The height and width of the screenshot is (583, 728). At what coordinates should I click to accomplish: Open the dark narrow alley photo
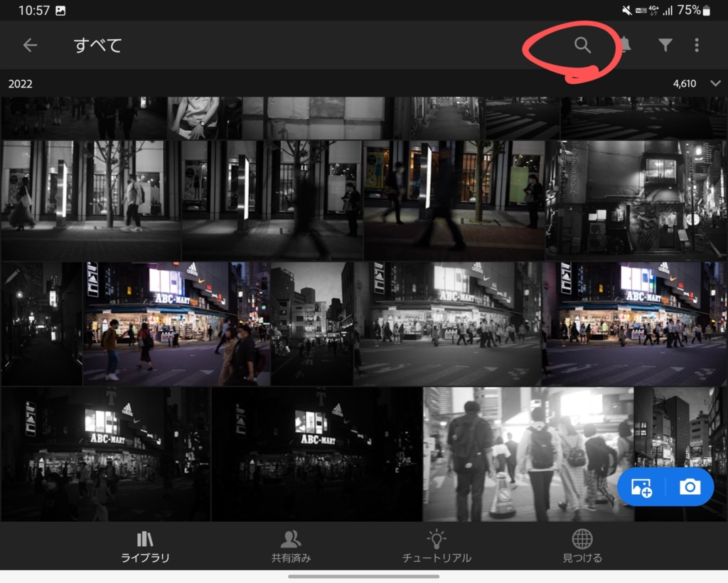point(42,323)
